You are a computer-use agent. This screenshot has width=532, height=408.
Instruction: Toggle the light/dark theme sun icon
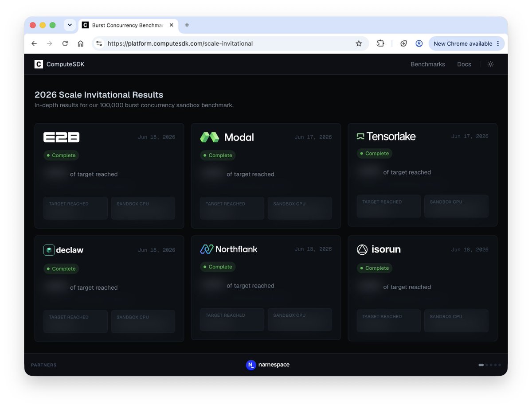pyautogui.click(x=490, y=64)
